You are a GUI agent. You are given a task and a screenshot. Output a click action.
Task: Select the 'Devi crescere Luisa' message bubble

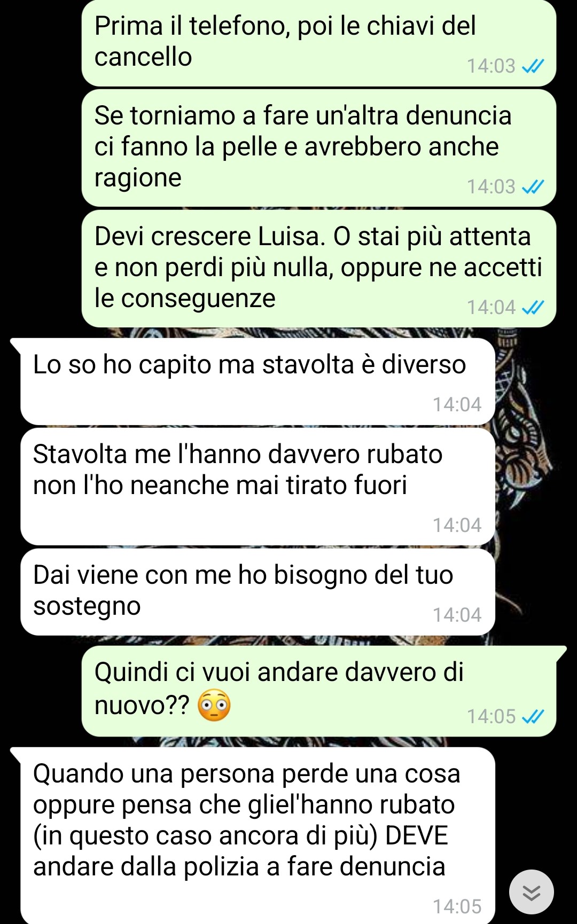click(319, 269)
